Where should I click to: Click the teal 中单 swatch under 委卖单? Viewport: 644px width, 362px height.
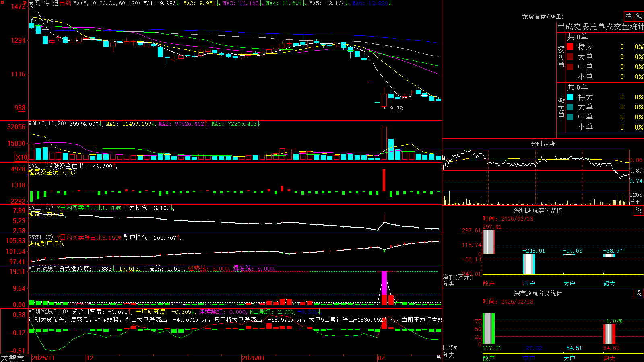570,117
